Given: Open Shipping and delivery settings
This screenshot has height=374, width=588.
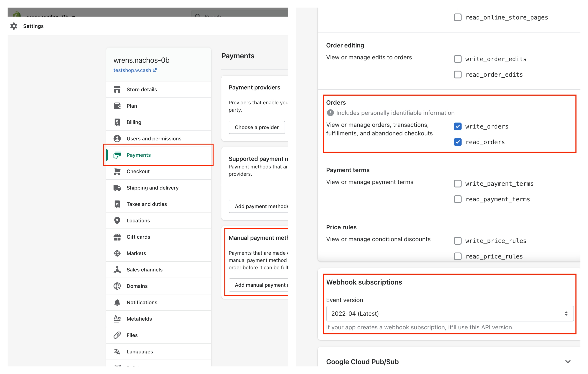Looking at the screenshot, I should tap(159, 188).
